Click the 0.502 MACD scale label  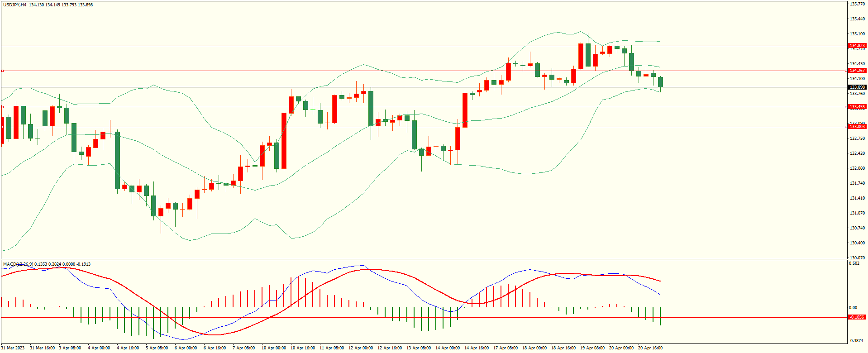(854, 263)
